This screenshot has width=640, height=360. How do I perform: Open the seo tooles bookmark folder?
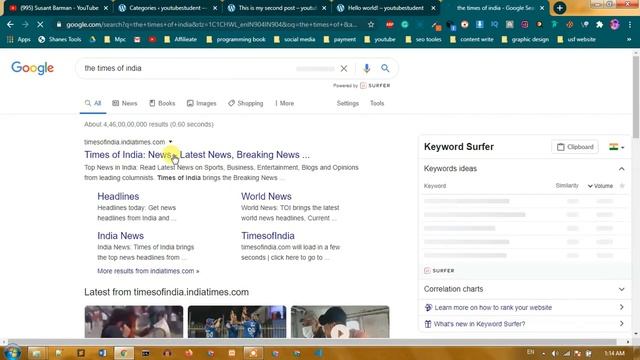tap(424, 40)
